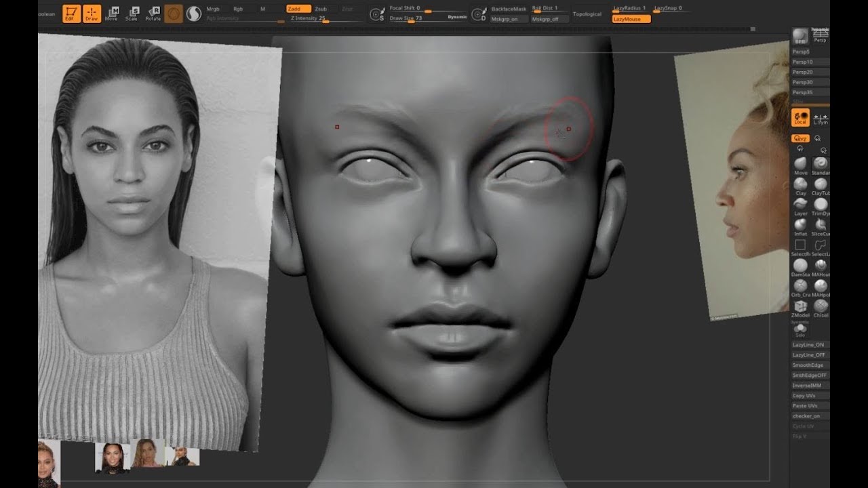The height and width of the screenshot is (488, 868).
Task: Click the brush S-key icon near Focal Shift
Action: pyautogui.click(x=377, y=14)
